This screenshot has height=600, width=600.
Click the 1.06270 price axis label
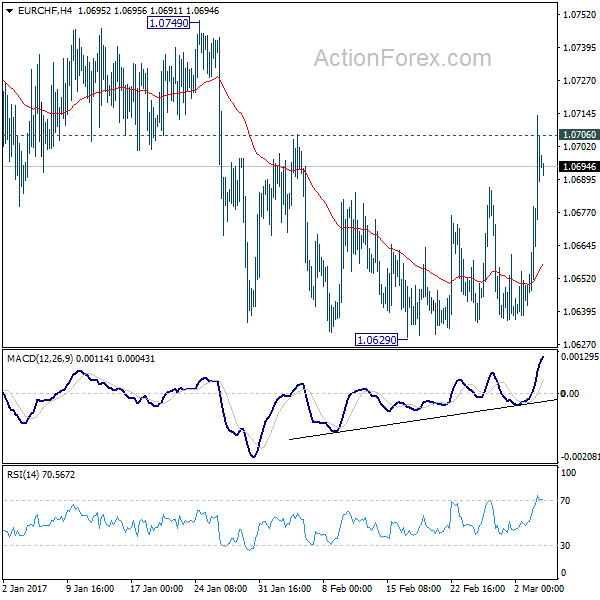coord(579,344)
